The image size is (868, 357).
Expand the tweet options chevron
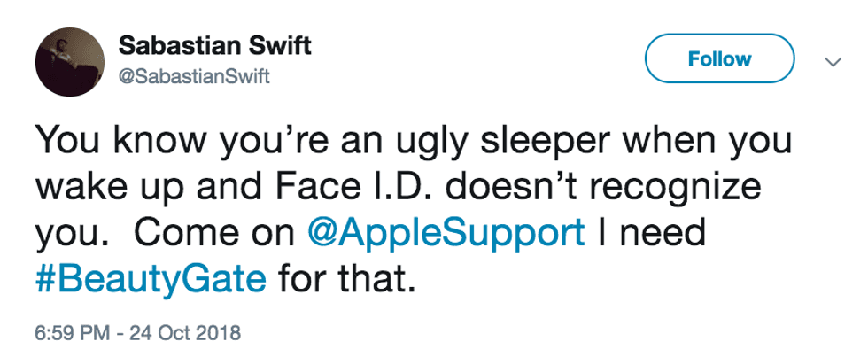coord(832,62)
